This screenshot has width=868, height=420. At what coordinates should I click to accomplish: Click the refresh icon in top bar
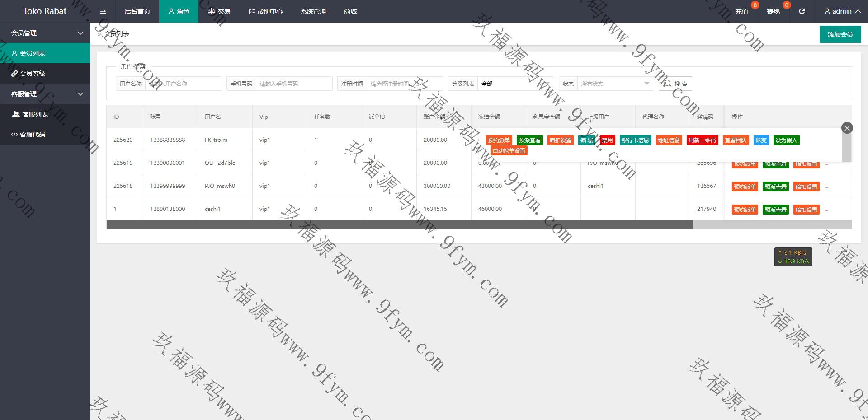(802, 11)
